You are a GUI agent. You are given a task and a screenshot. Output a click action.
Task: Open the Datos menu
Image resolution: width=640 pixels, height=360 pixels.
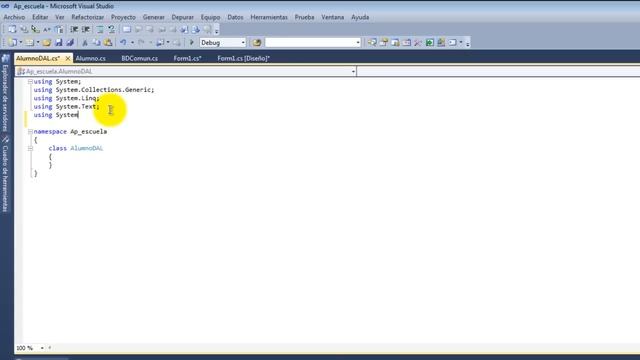click(235, 17)
